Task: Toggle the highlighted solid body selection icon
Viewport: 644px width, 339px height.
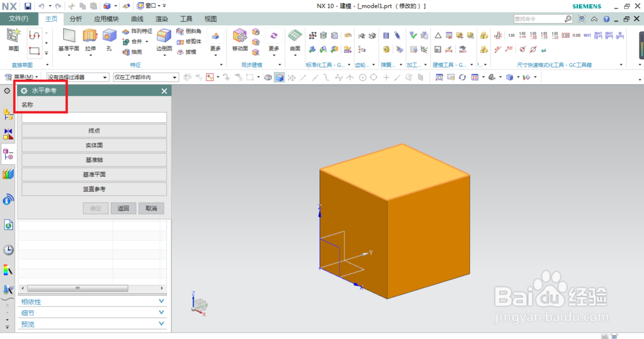Action: coord(279,77)
